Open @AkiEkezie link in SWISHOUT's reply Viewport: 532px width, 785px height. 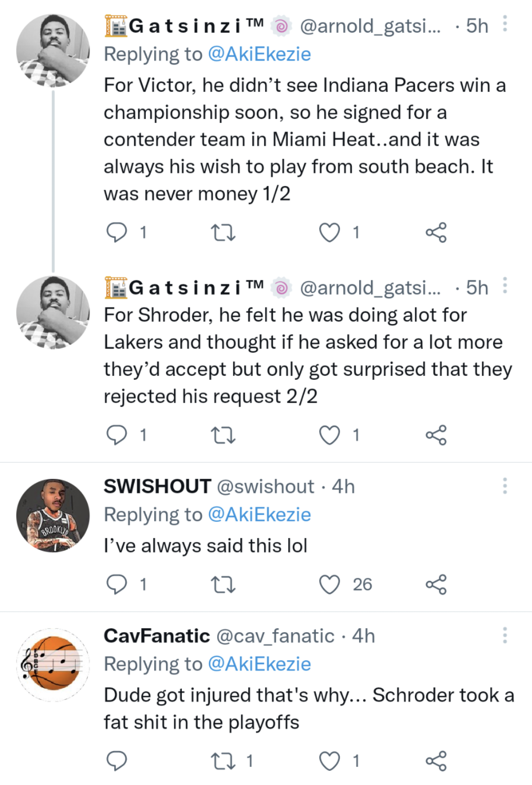259,514
